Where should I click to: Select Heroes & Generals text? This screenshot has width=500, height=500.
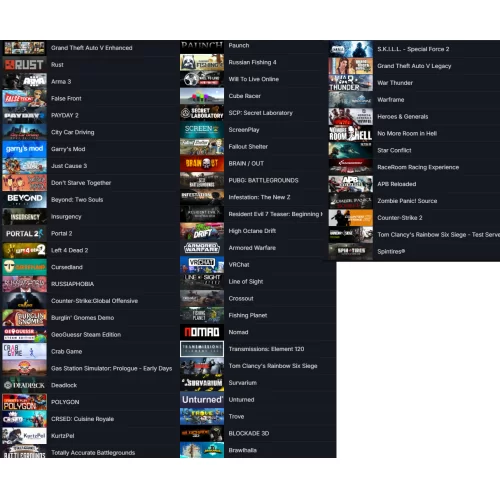pos(403,117)
